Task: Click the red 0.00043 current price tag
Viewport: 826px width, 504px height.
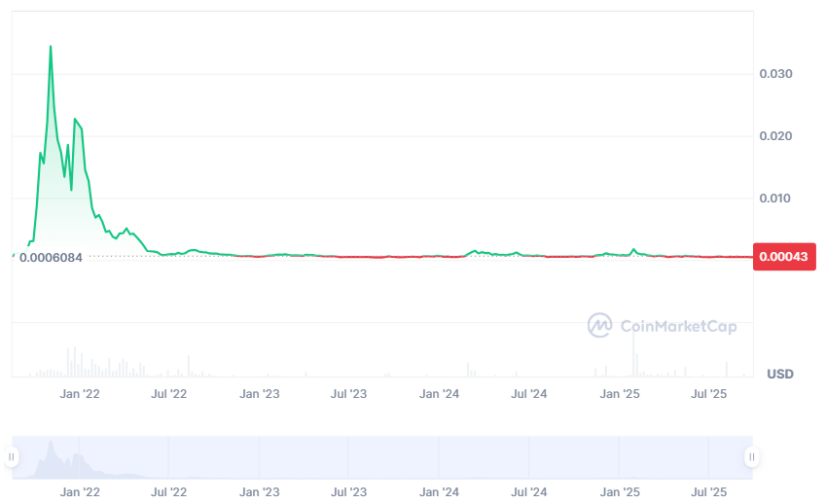Action: 786,256
